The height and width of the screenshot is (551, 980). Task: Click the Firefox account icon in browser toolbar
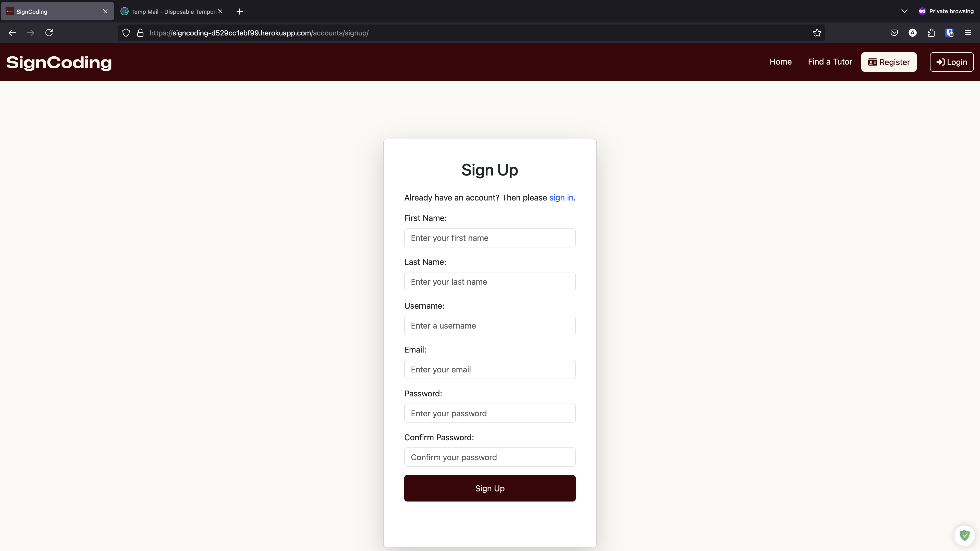913,32
